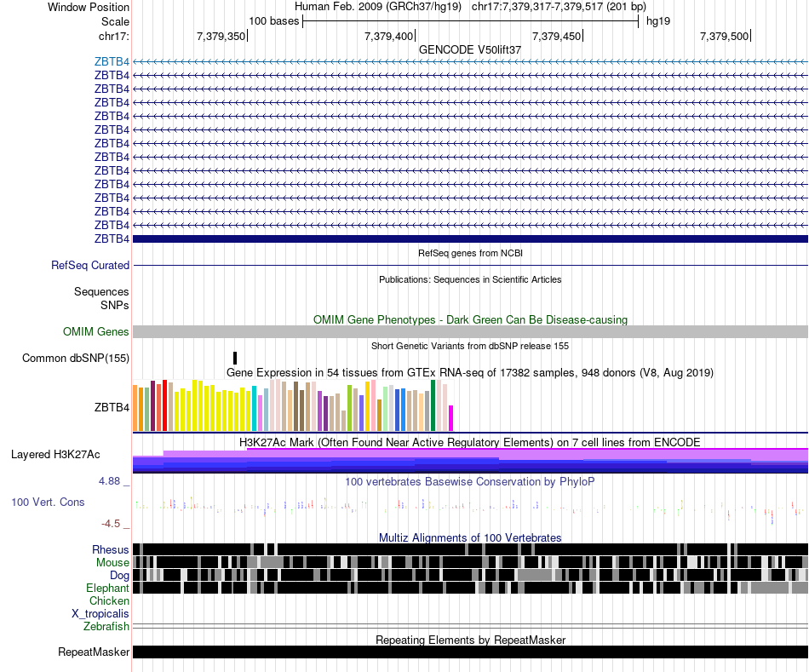Open the 'H3K27Ac Mark' track title
Image resolution: width=809 pixels, height=672 pixels.
[470, 442]
